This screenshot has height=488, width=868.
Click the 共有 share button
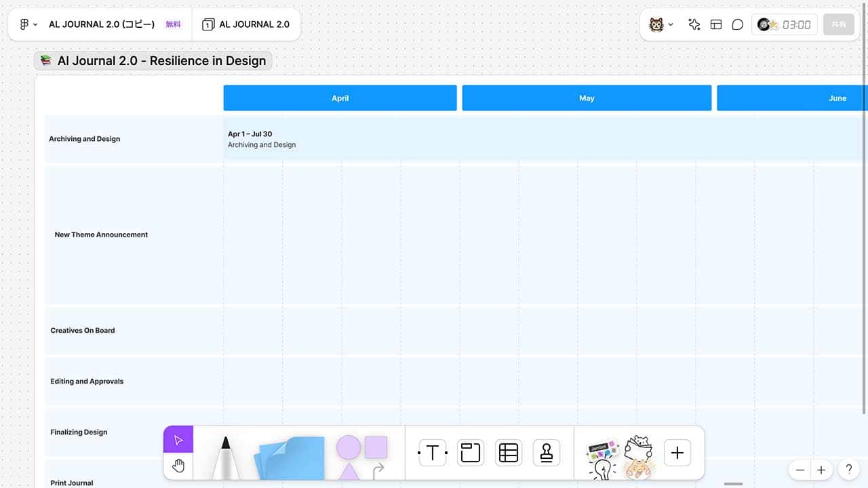pos(839,24)
